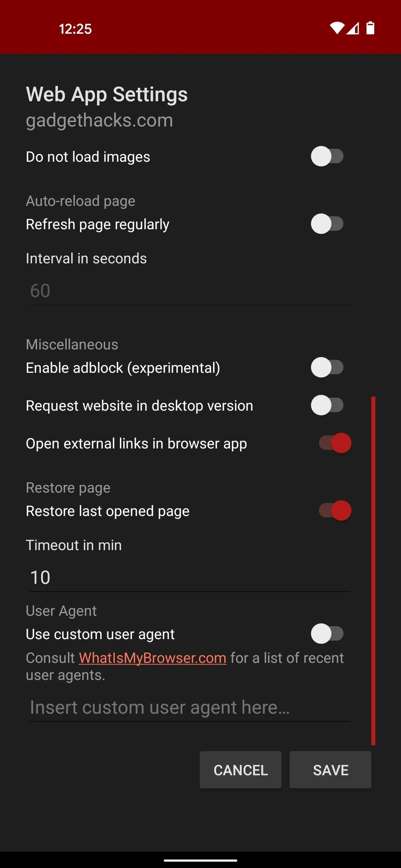
Task: Tap the 12:25 clock in status bar
Action: click(x=75, y=29)
